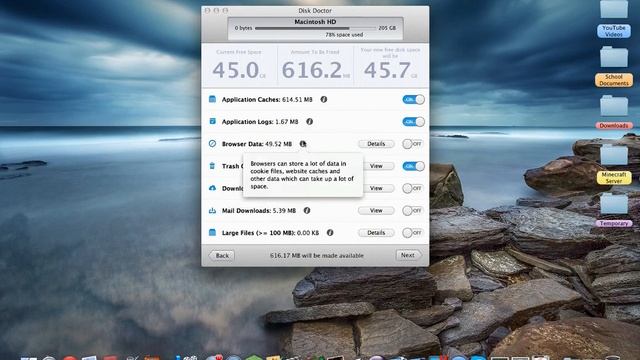The width and height of the screenshot is (640, 360).
Task: Click the Downloads cloud row icon
Action: (212, 188)
